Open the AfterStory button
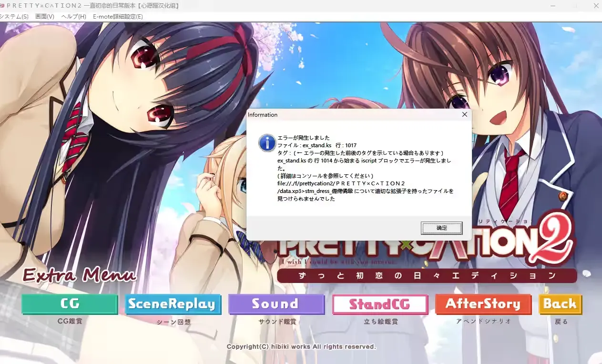Image resolution: width=602 pixels, height=364 pixels. tap(483, 304)
